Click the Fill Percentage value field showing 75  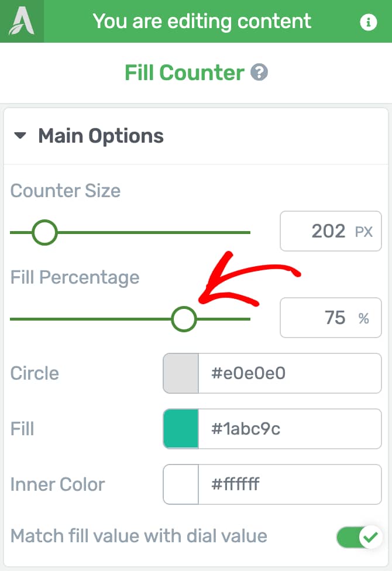(x=331, y=318)
